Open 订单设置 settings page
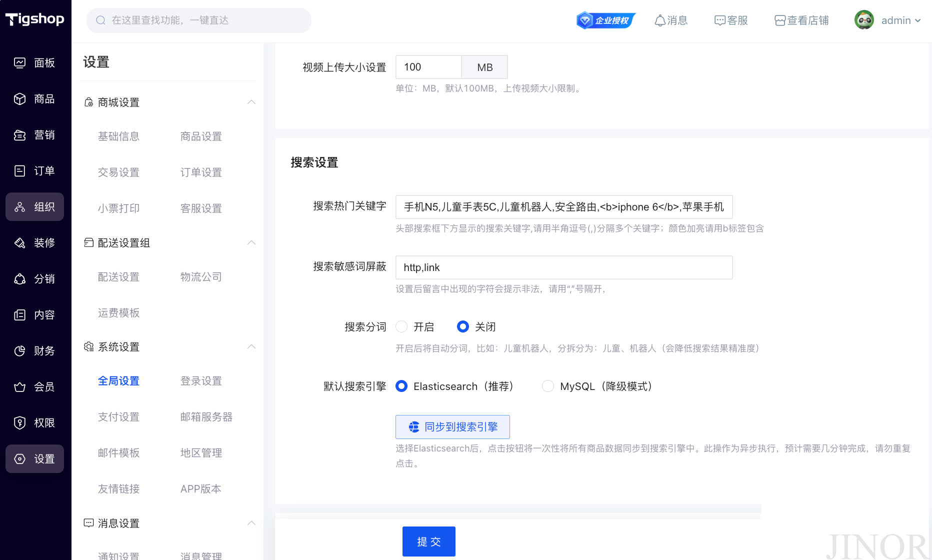Viewport: 932px width, 560px height. (201, 172)
